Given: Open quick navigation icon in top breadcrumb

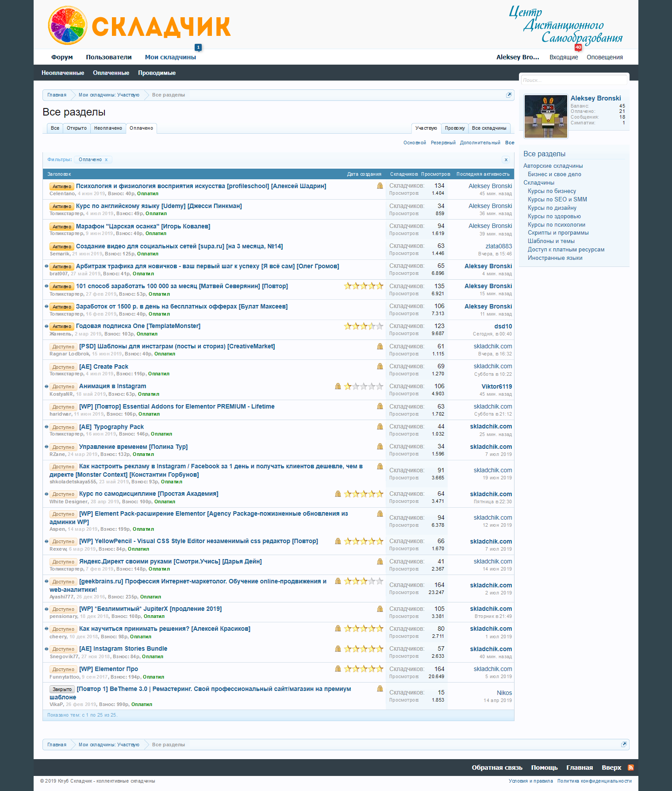Looking at the screenshot, I should [x=509, y=95].
